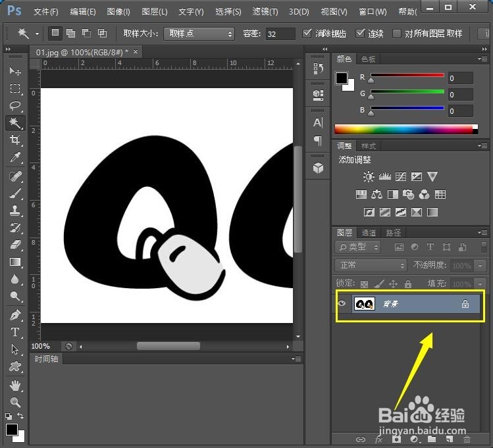Viewport: 493px width, 448px height.
Task: Click the color spectrum ramp
Action: click(x=406, y=129)
